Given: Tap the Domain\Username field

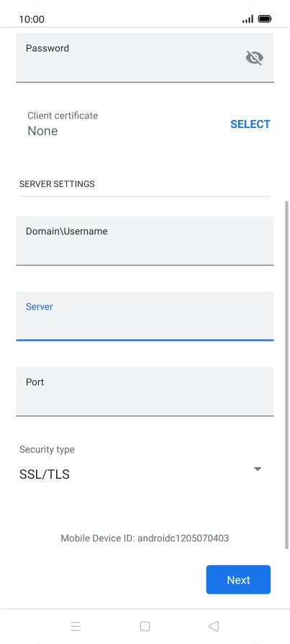Looking at the screenshot, I should pos(145,241).
